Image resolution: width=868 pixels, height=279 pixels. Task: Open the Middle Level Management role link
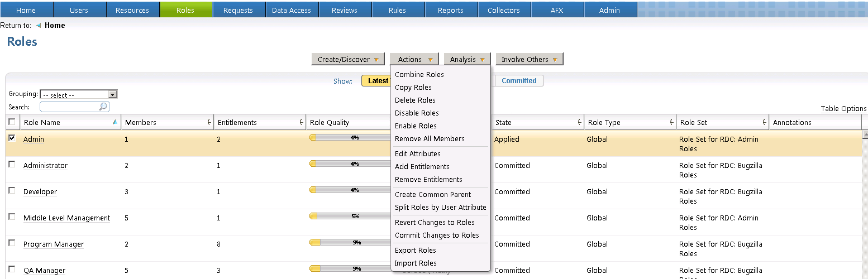click(66, 218)
